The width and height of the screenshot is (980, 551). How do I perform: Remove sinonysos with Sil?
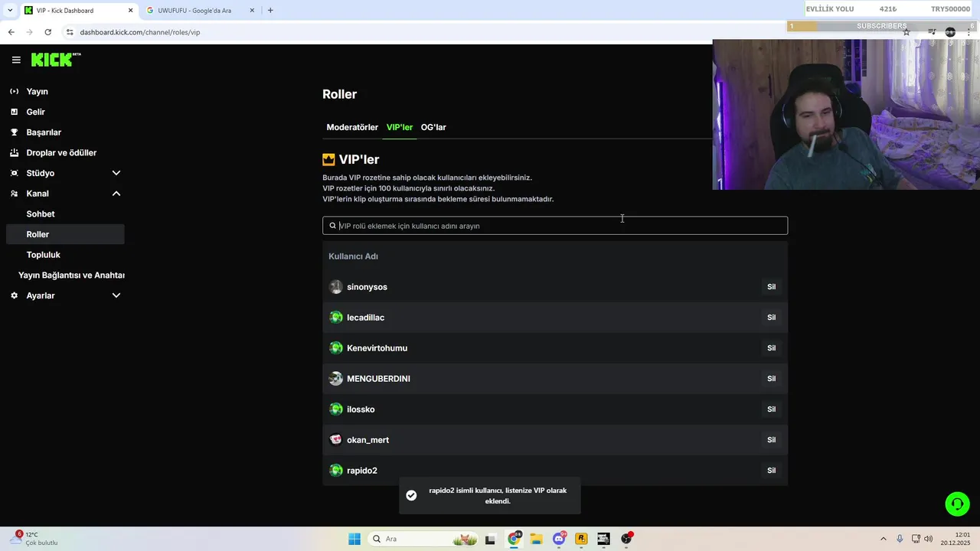tap(771, 287)
